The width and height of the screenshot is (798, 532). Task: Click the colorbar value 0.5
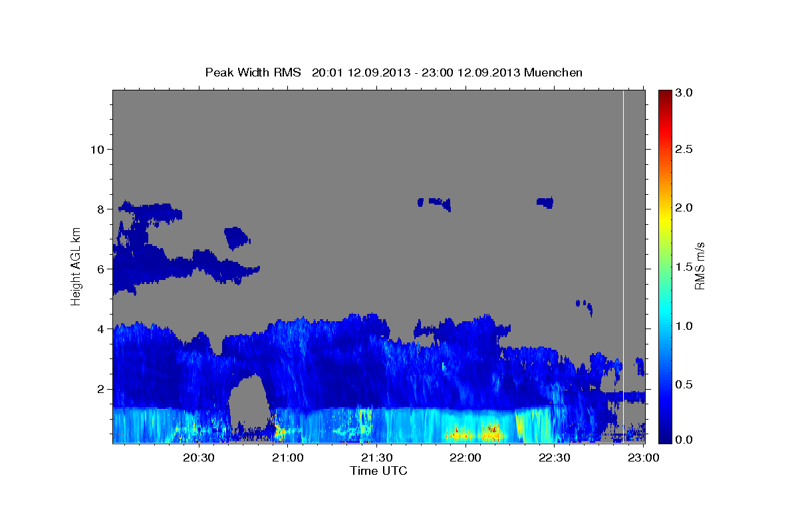(x=686, y=384)
